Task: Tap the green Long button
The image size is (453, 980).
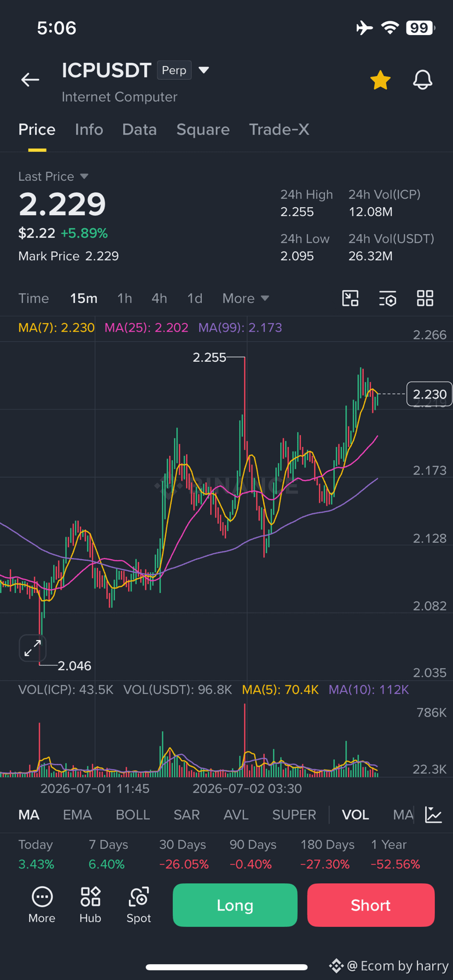Action: pyautogui.click(x=235, y=905)
